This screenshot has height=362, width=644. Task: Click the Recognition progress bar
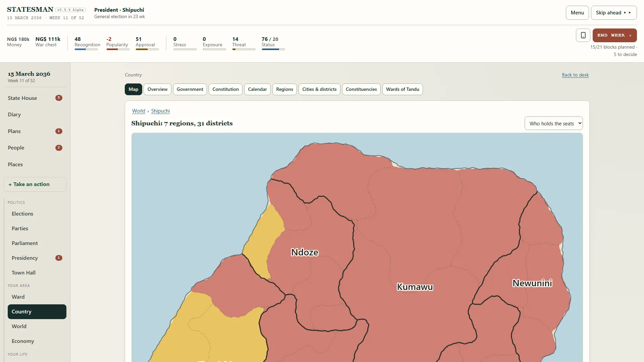coord(86,49)
